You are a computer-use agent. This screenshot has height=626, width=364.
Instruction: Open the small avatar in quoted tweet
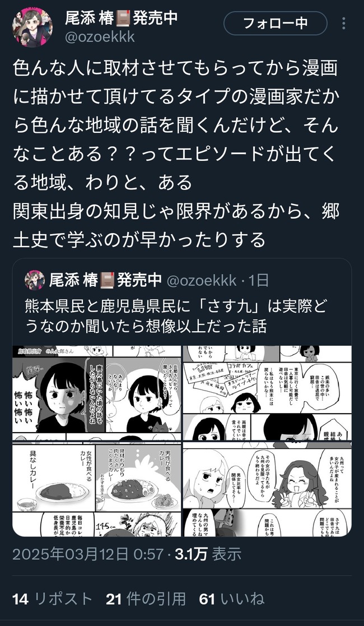click(35, 280)
